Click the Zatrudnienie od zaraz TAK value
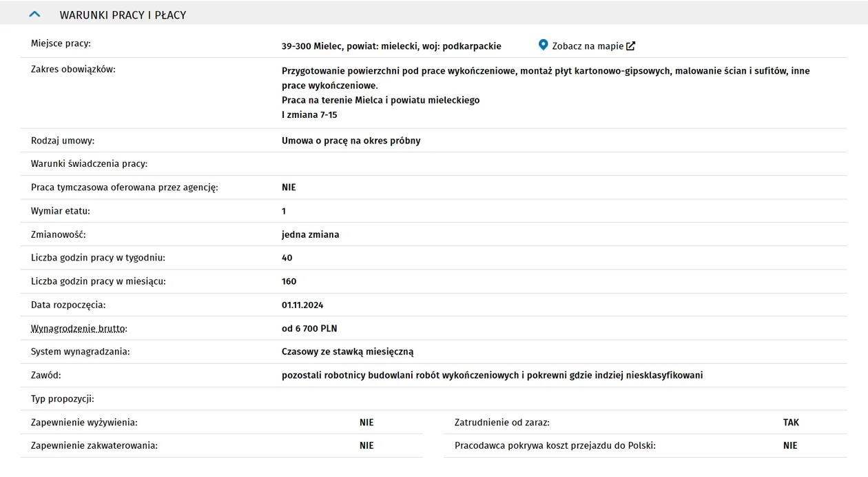Screen dimensions: 868x477 [791, 423]
